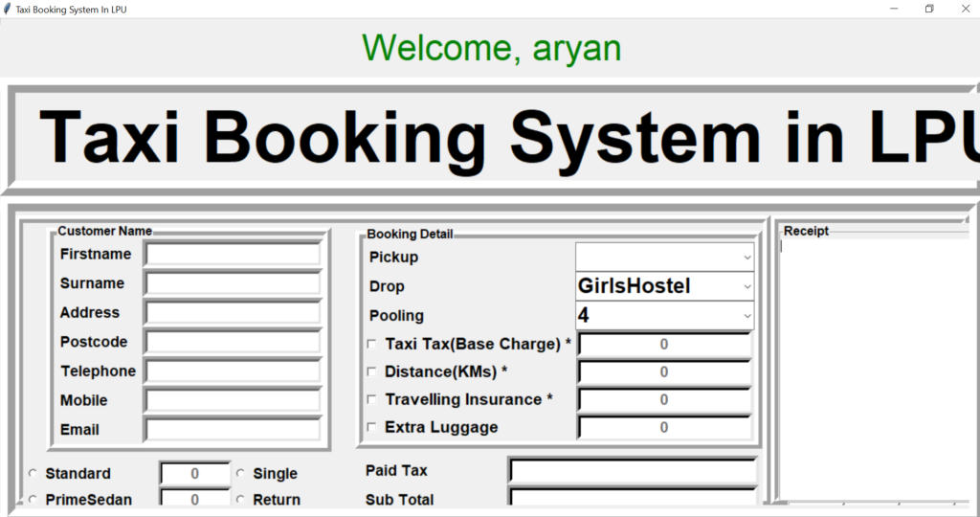Image resolution: width=980 pixels, height=517 pixels.
Task: Click the 'Pickup' label
Action: coord(393,257)
